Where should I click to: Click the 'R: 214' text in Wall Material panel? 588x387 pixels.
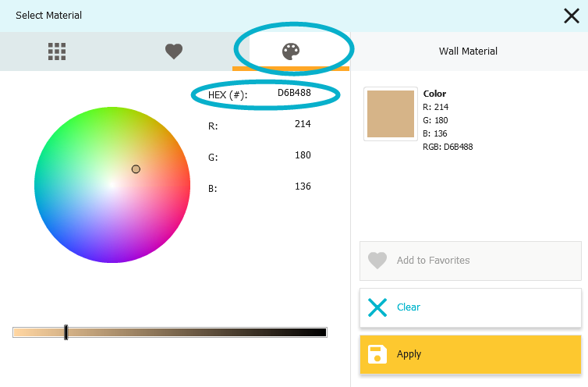point(435,107)
